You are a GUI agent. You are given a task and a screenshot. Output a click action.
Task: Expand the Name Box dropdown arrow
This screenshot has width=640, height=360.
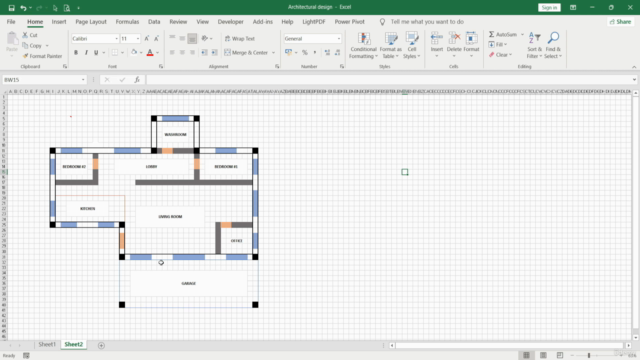point(83,80)
